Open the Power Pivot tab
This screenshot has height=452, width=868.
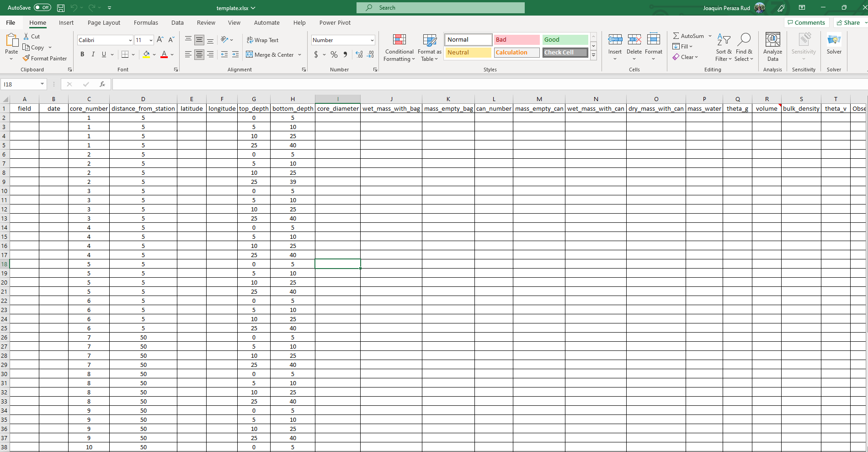(x=335, y=22)
